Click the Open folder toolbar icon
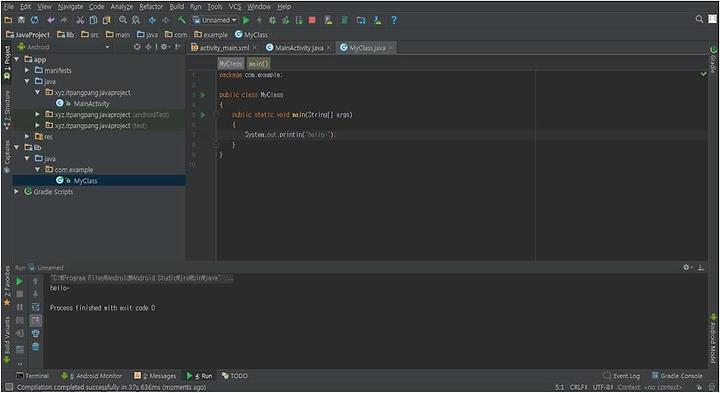 coord(8,20)
